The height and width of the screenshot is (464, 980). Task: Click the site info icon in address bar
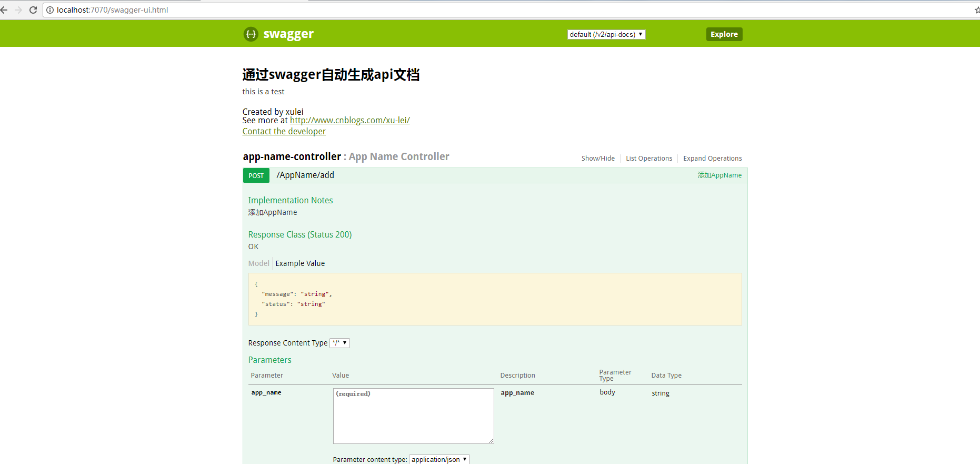point(50,10)
